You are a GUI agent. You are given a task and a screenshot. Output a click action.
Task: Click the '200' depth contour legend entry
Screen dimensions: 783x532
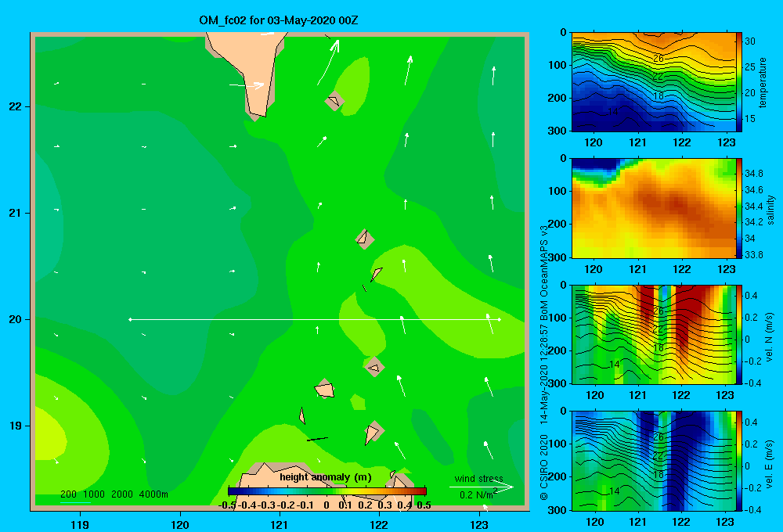click(x=68, y=494)
